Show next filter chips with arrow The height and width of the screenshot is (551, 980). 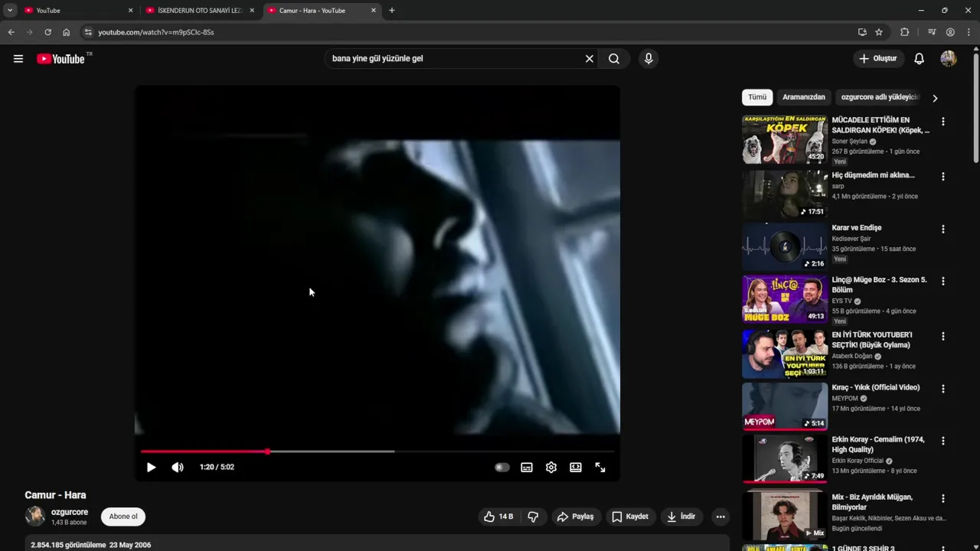pyautogui.click(x=935, y=98)
